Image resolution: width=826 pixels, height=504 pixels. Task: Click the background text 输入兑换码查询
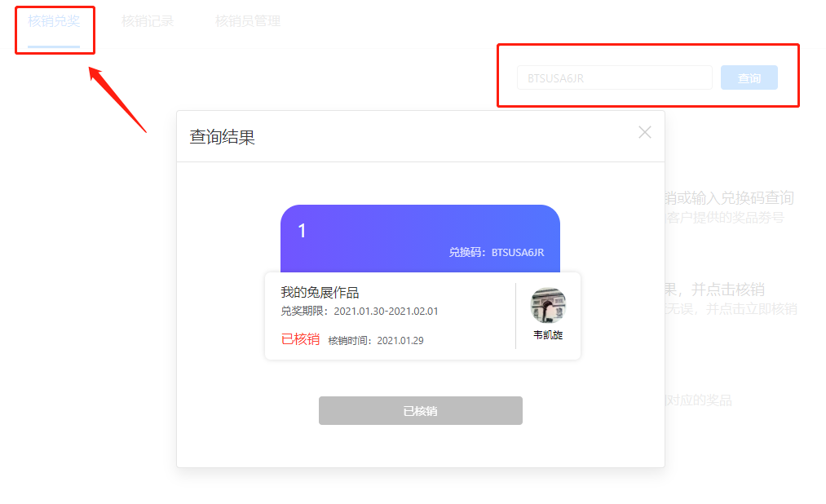point(743,198)
